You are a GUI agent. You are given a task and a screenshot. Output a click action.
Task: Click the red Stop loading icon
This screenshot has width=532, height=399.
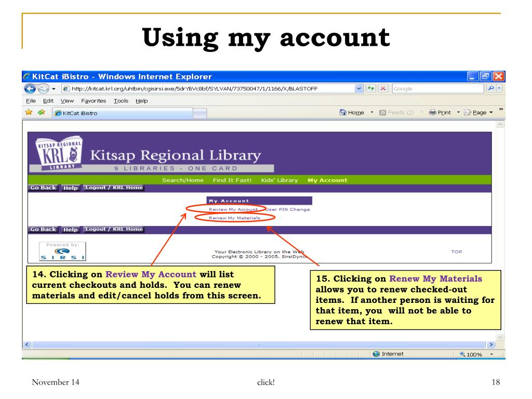383,88
